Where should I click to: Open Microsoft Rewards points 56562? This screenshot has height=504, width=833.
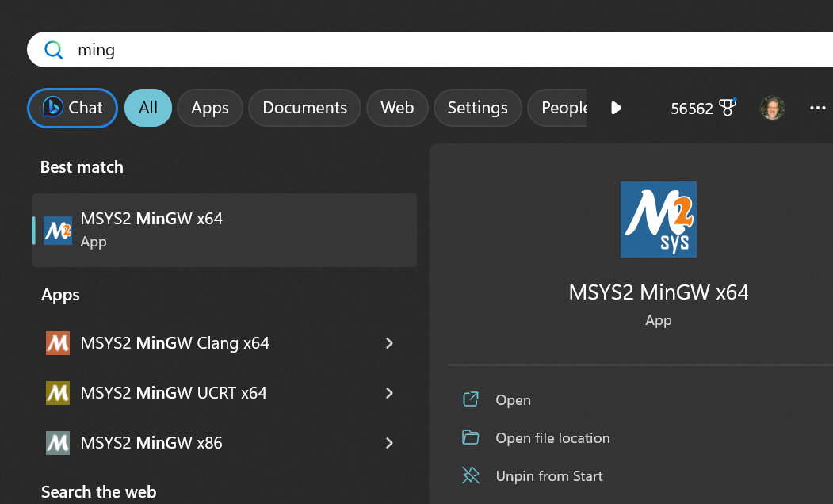[x=703, y=109]
